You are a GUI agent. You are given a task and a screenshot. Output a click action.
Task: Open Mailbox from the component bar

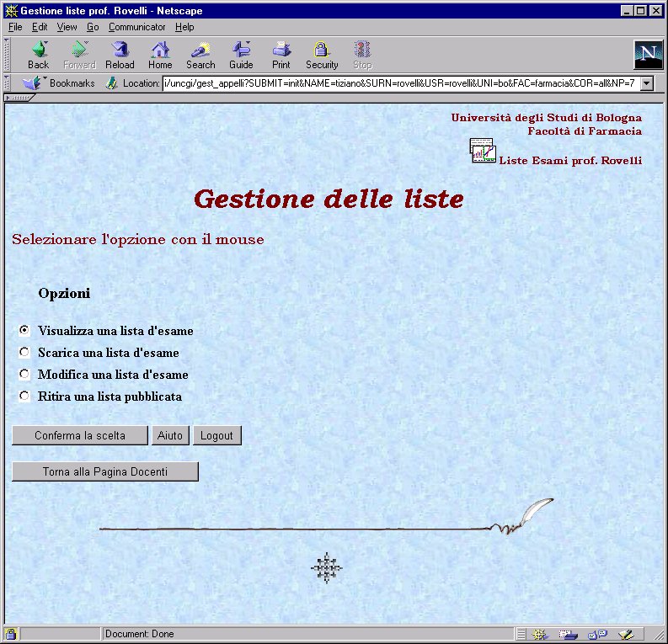(x=568, y=634)
